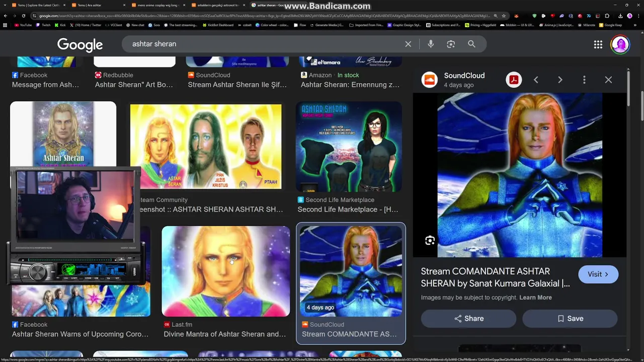Open the three-portrait Steam Community image
The image size is (644, 362).
tap(206, 146)
